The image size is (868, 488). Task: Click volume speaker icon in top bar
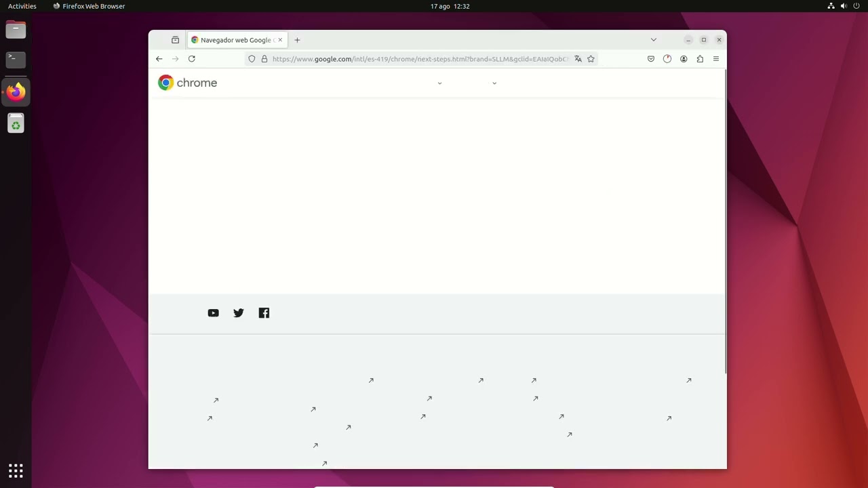[844, 6]
